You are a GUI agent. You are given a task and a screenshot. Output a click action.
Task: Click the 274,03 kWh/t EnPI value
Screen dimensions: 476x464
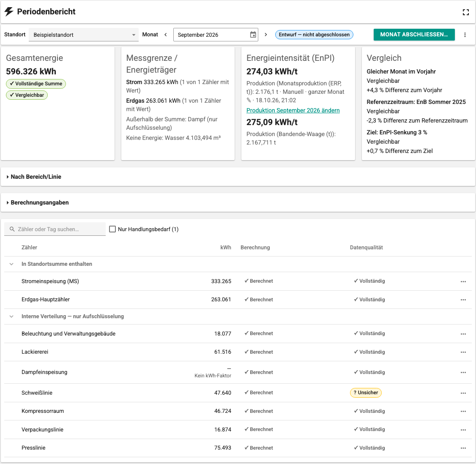pos(272,71)
